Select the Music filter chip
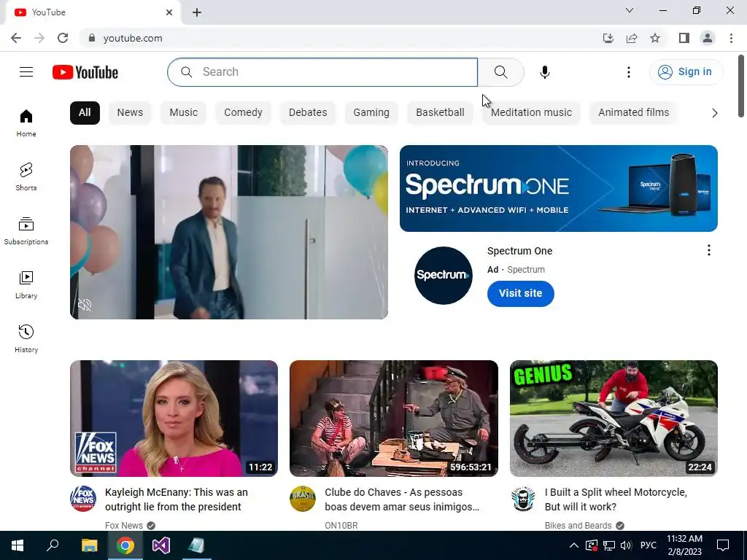 click(183, 112)
